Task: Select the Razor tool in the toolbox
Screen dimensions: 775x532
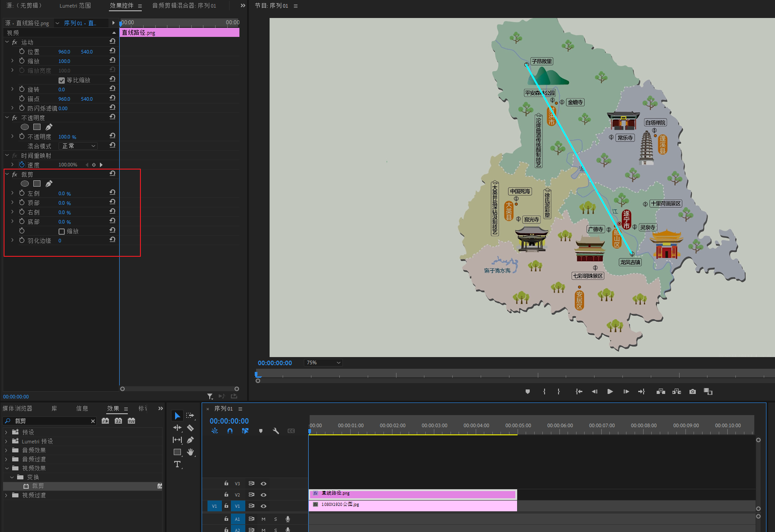Action: [190, 428]
